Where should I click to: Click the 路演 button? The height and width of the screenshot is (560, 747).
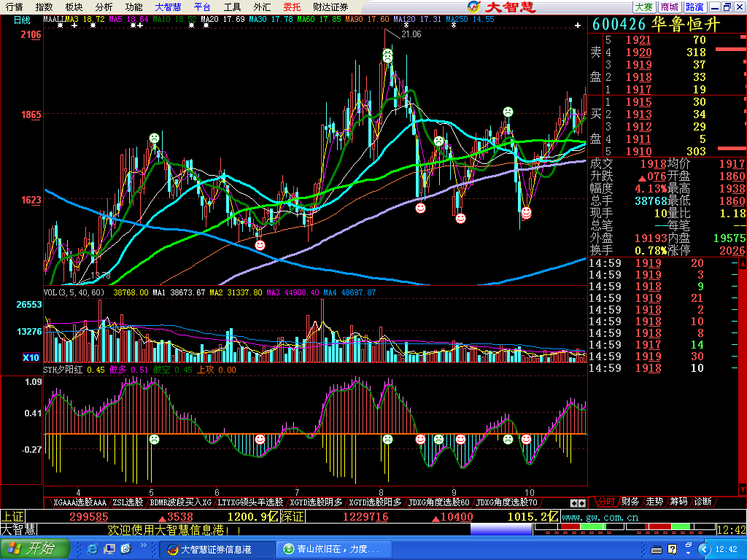(x=694, y=7)
